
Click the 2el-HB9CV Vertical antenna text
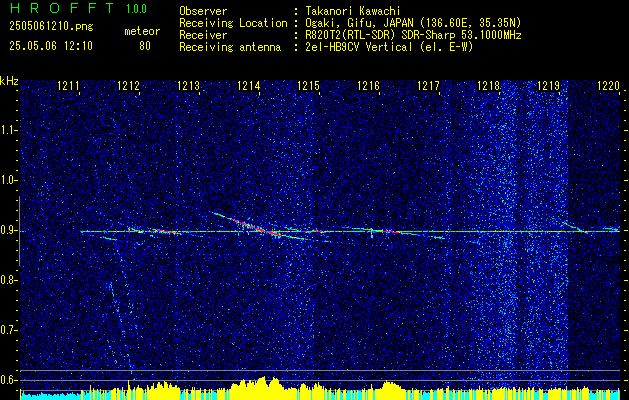pyautogui.click(x=389, y=47)
